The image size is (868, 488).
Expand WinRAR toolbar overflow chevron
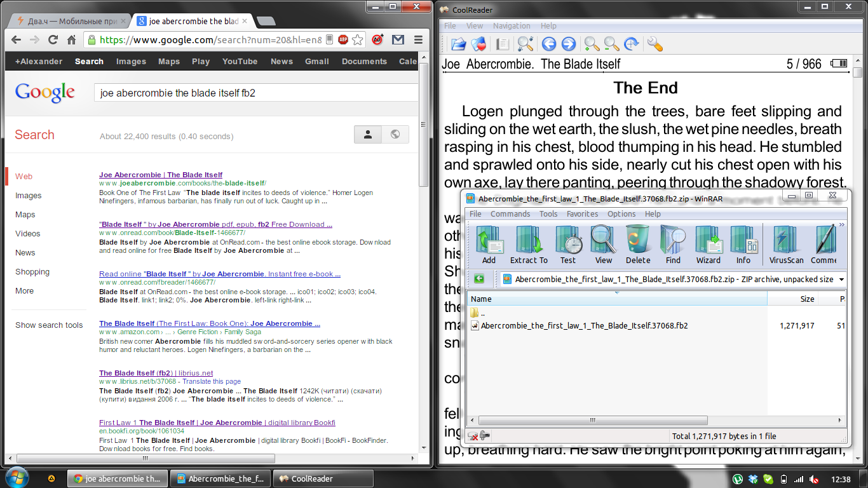coord(842,225)
